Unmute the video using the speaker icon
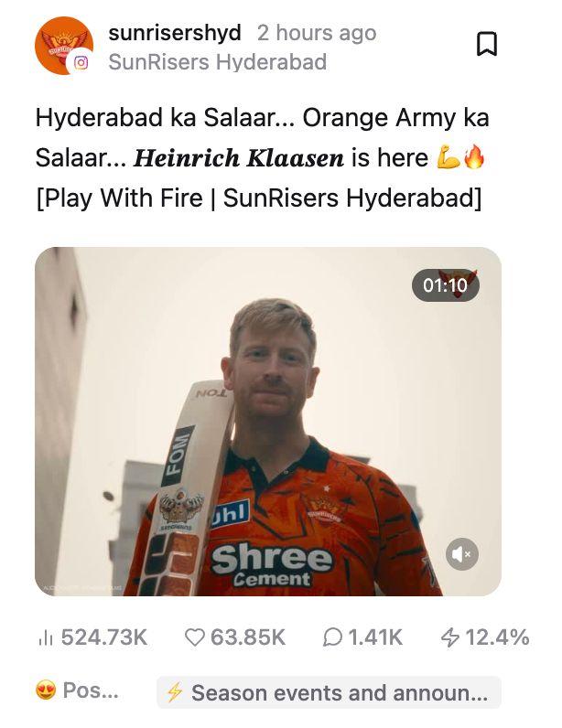The width and height of the screenshot is (562, 728). 462,553
